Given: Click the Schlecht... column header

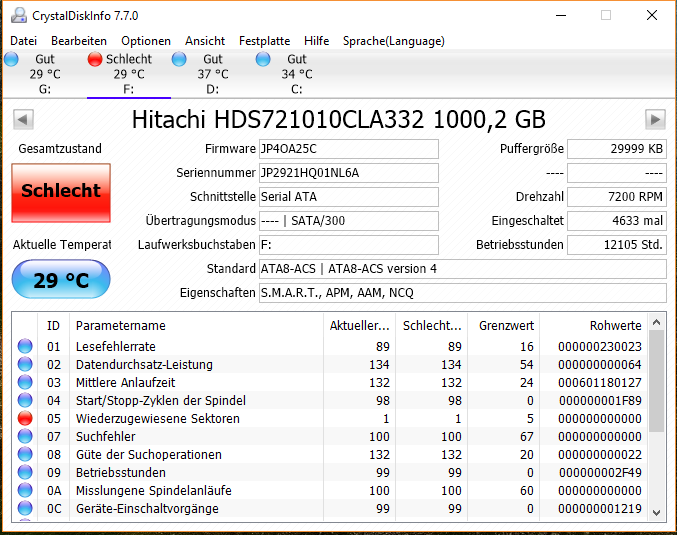Looking at the screenshot, I should click(431, 326).
